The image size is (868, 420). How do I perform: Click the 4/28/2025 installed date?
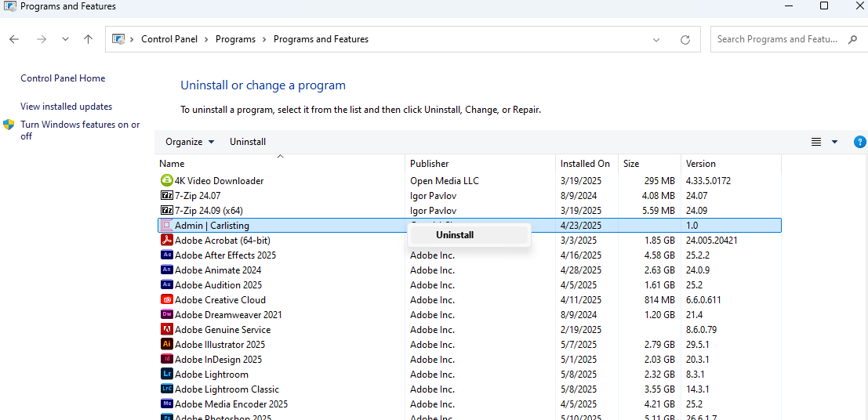click(x=581, y=270)
